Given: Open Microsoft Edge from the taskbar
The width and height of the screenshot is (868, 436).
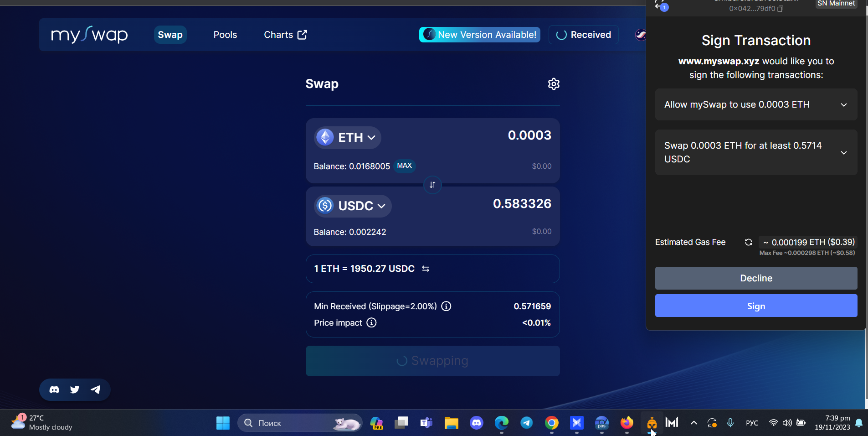Looking at the screenshot, I should coord(502,423).
